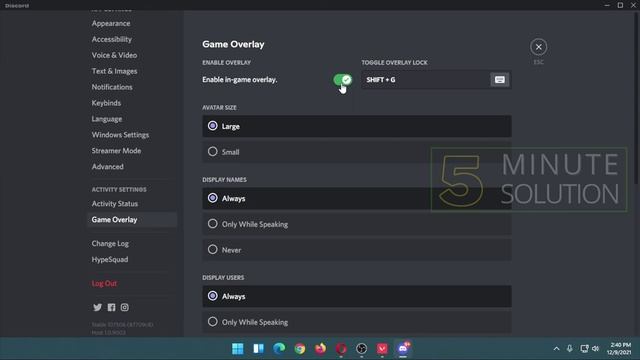The width and height of the screenshot is (640, 360).
Task: Open network status tray icon
Action: 584,349
